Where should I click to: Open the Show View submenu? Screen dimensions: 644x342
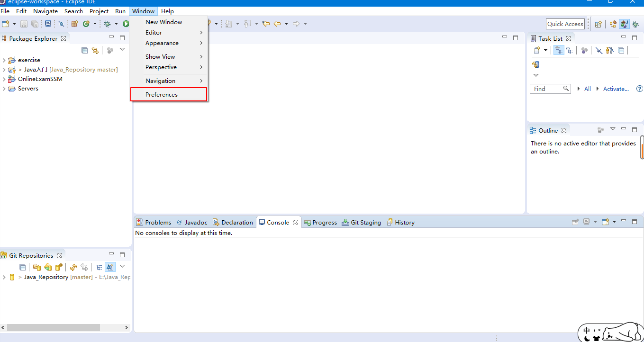point(169,56)
